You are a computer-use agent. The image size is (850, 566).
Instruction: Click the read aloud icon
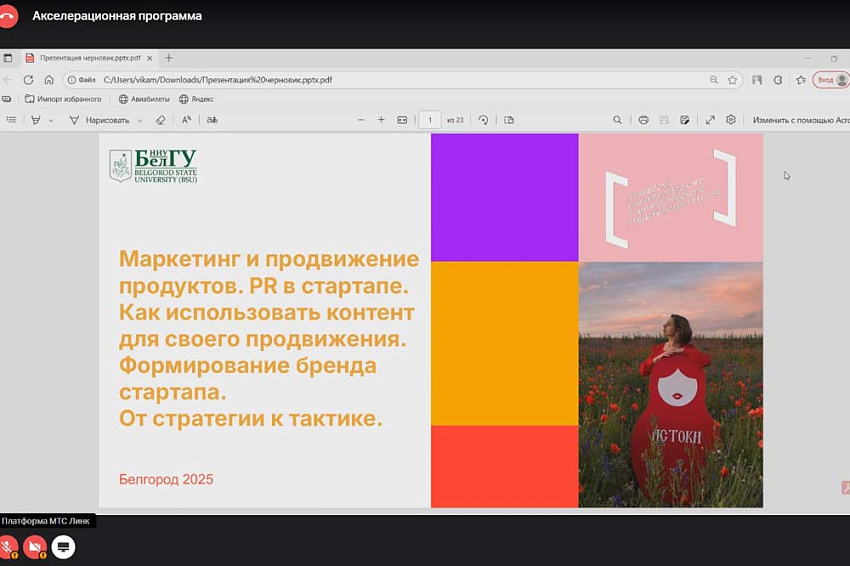(x=186, y=120)
